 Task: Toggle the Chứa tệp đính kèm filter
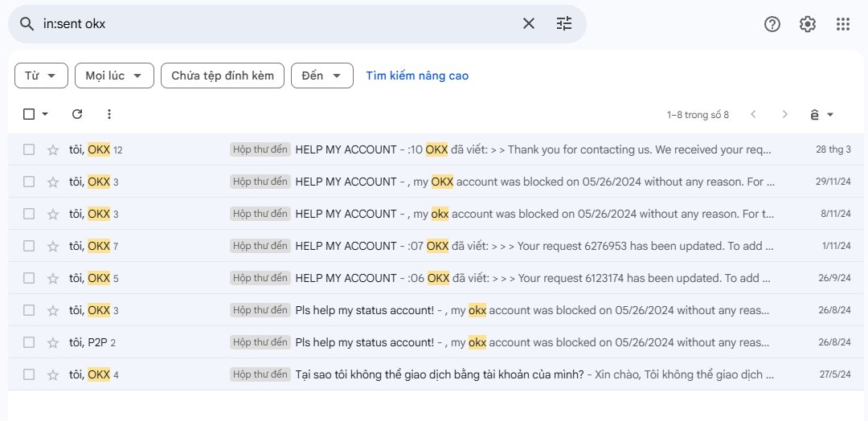point(223,76)
